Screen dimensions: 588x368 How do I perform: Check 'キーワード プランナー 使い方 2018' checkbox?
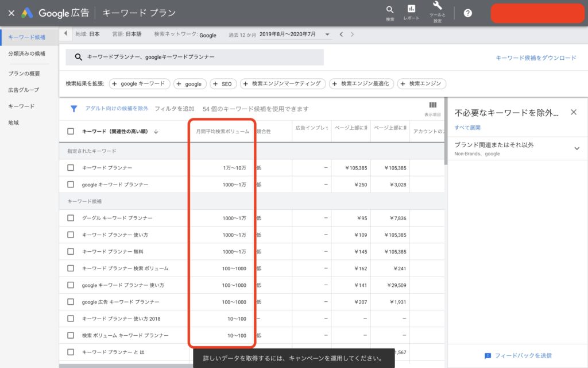71,319
